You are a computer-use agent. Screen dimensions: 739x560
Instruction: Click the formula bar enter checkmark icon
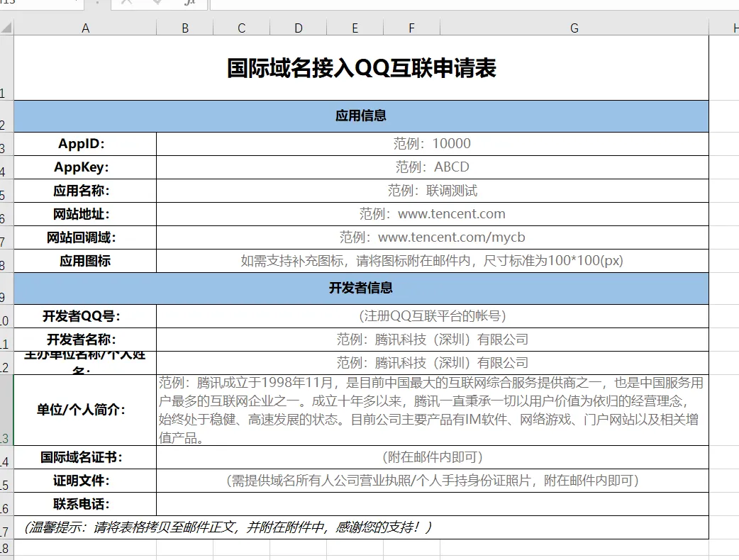coord(157,3)
